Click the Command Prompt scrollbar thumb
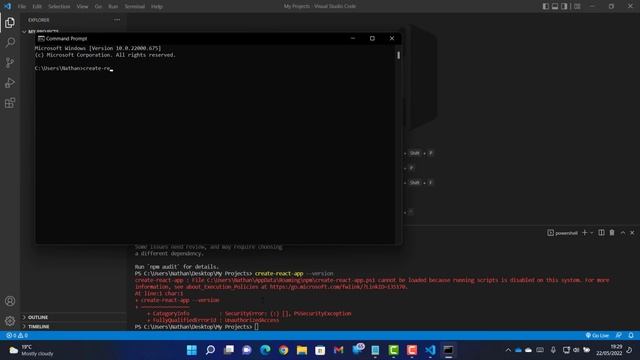The height and width of the screenshot is (360, 640). point(398,55)
